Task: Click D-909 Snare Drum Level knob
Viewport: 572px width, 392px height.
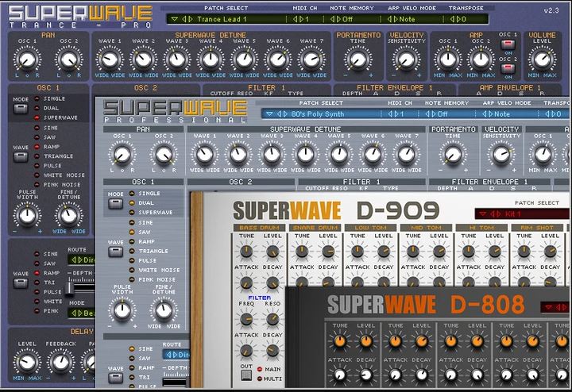Action: [328, 251]
